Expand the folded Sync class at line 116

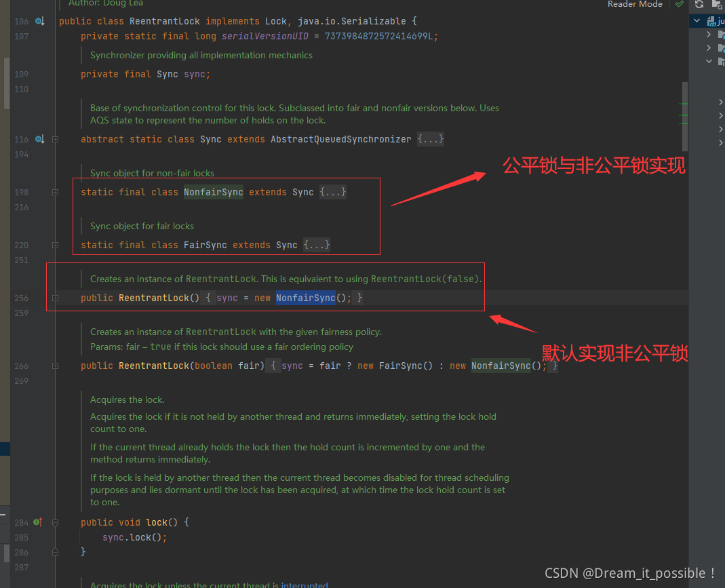(431, 139)
